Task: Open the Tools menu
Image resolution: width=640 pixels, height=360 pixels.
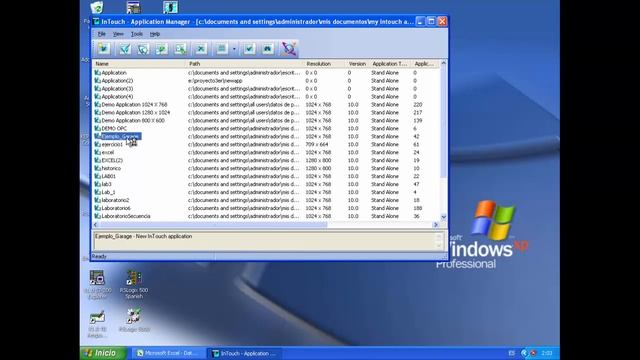Action: tap(137, 34)
